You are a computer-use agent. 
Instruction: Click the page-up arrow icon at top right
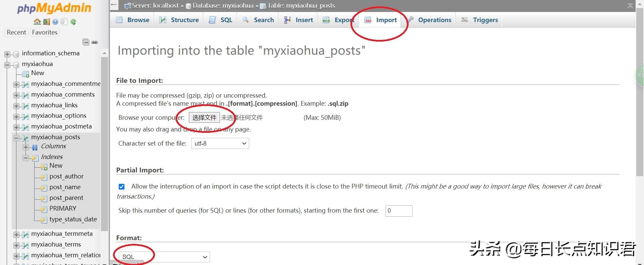coord(630,6)
